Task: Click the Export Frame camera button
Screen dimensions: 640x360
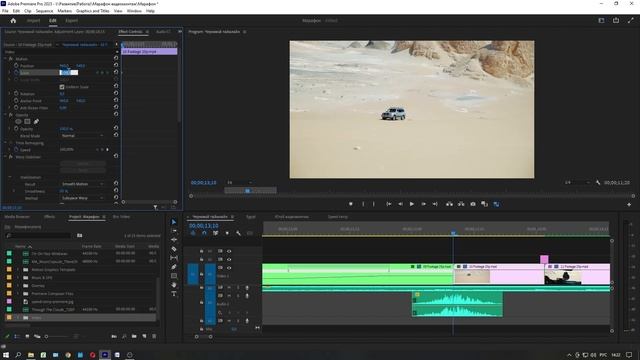Action: (473, 204)
